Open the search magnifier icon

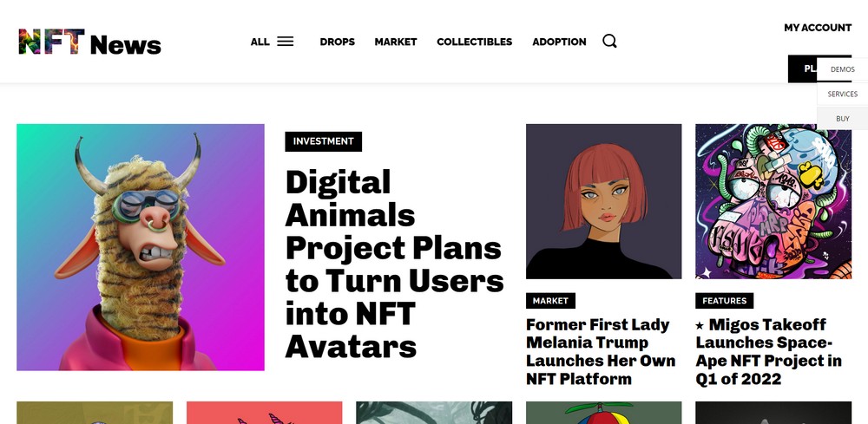pos(609,41)
